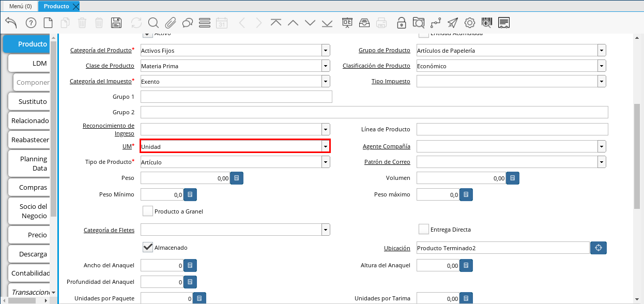Expand Grupo de Producto dropdown
644x304 pixels.
(602, 50)
